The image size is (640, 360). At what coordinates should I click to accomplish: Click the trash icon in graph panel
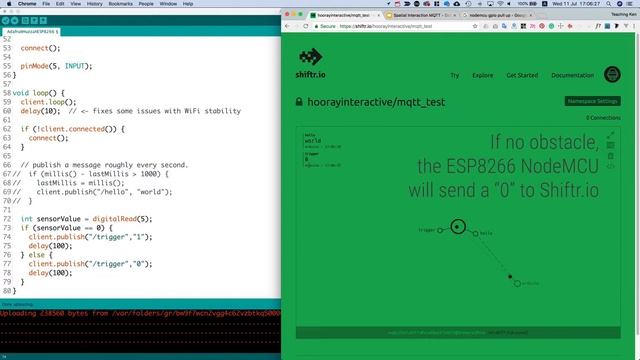tap(611, 156)
